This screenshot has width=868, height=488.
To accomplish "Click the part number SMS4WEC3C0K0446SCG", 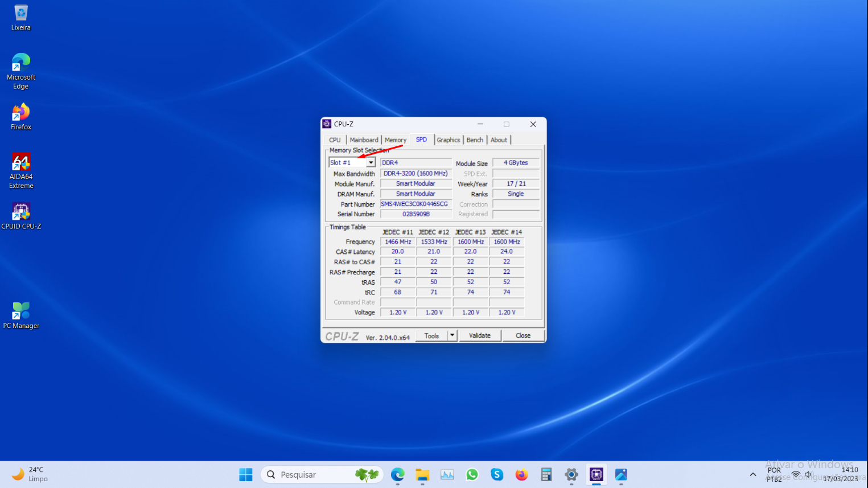I will 416,204.
